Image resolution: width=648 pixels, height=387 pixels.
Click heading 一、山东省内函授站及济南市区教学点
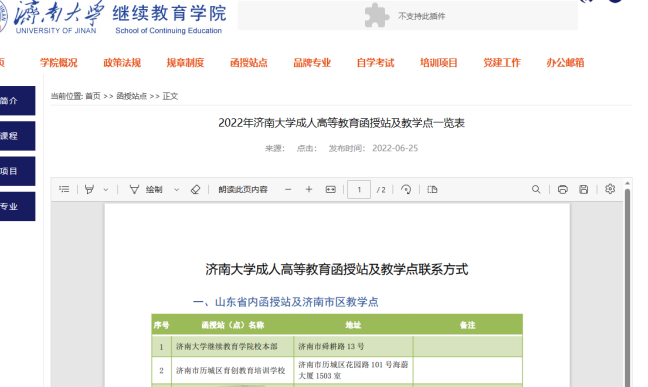coord(286,302)
